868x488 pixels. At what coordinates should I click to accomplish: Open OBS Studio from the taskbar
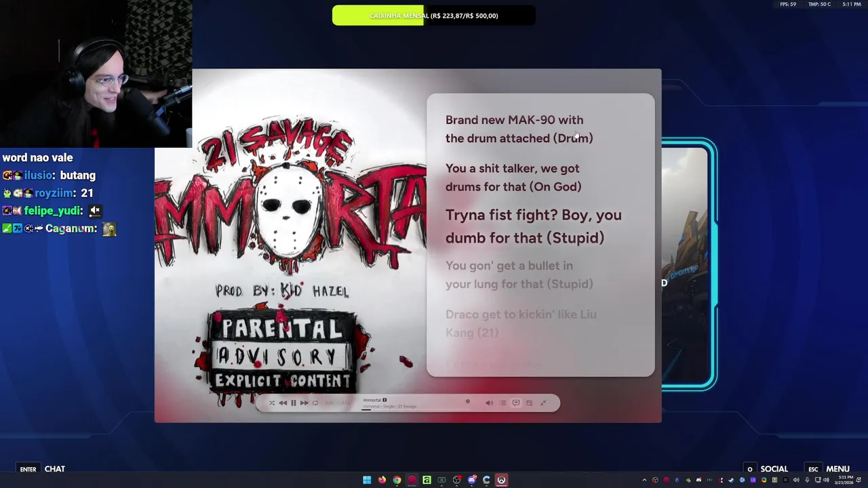tap(457, 480)
